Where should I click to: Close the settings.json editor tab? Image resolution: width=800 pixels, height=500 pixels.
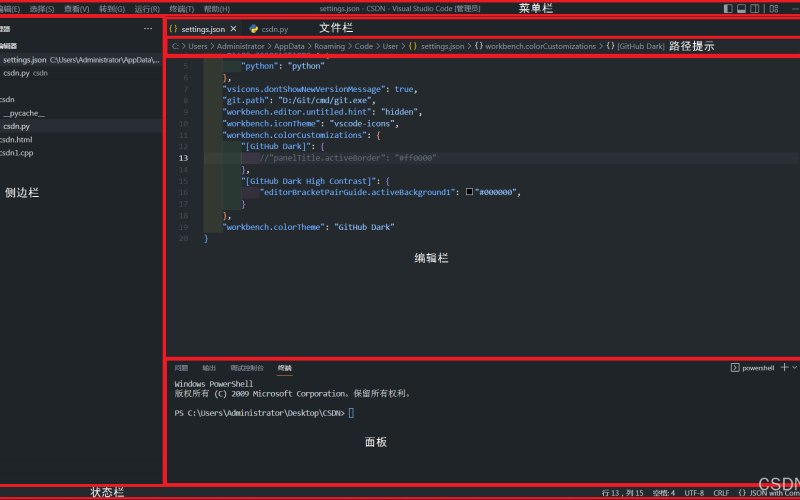(233, 29)
